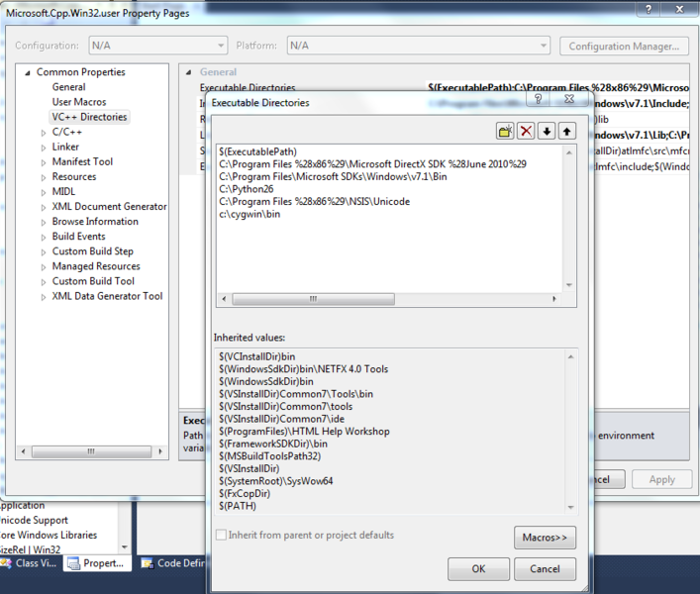This screenshot has height=594, width=700.
Task: Toggle Inherit from parent or project defaults
Action: (221, 535)
